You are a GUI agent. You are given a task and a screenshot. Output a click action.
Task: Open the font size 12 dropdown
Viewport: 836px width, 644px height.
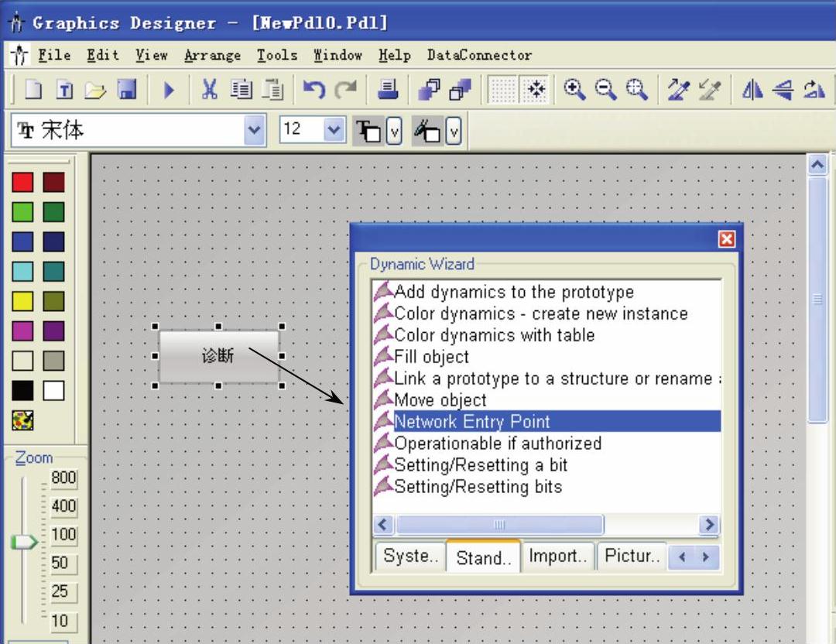point(334,129)
